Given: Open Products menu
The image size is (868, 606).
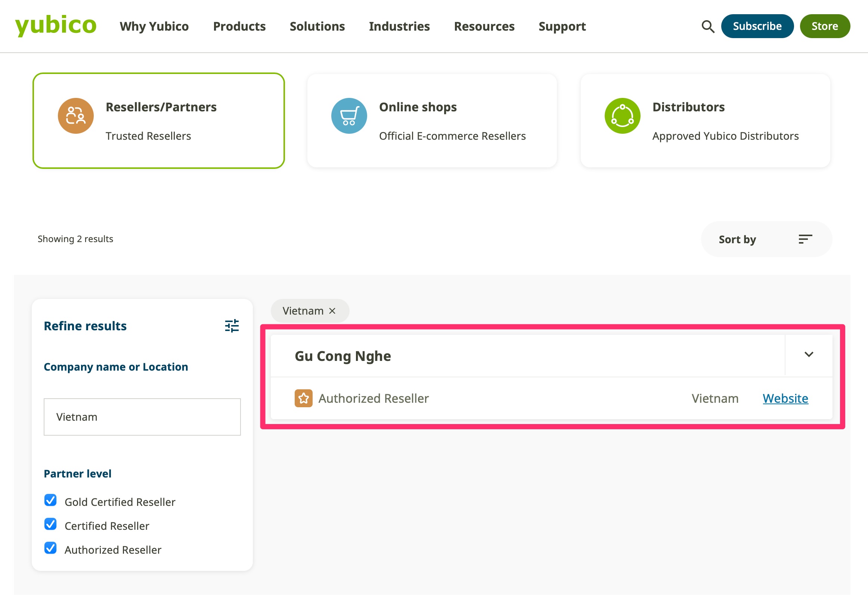Looking at the screenshot, I should tap(239, 27).
